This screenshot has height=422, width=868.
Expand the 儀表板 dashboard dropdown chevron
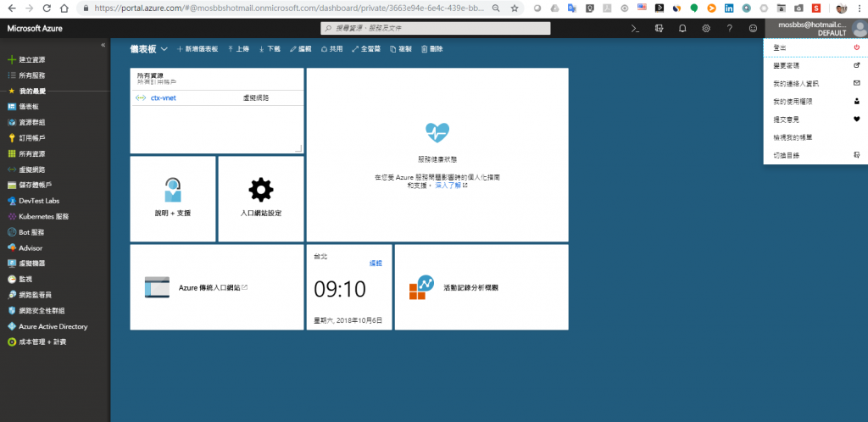[164, 49]
